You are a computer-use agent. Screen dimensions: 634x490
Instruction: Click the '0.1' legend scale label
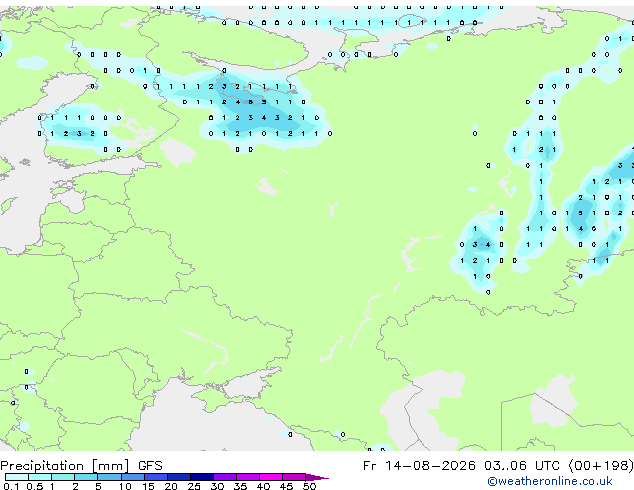[x=11, y=486]
